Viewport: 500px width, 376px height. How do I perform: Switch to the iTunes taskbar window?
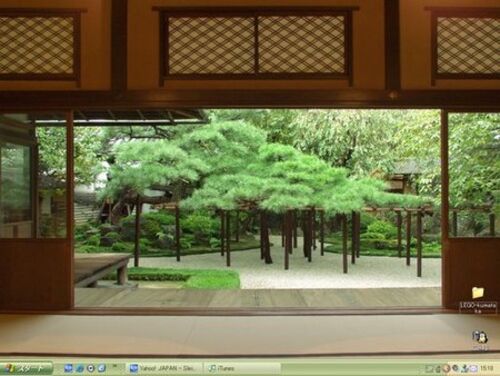(x=242, y=368)
